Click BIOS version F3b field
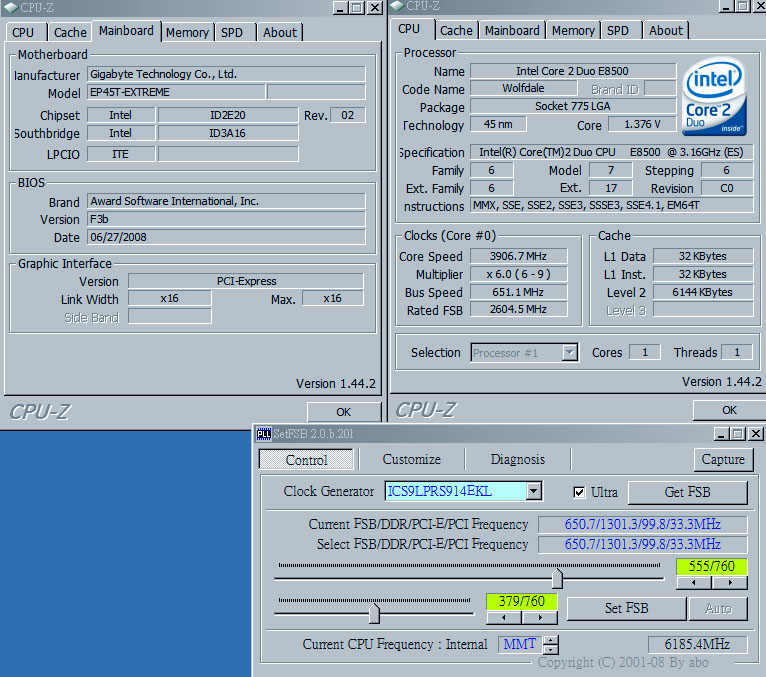 [x=226, y=219]
